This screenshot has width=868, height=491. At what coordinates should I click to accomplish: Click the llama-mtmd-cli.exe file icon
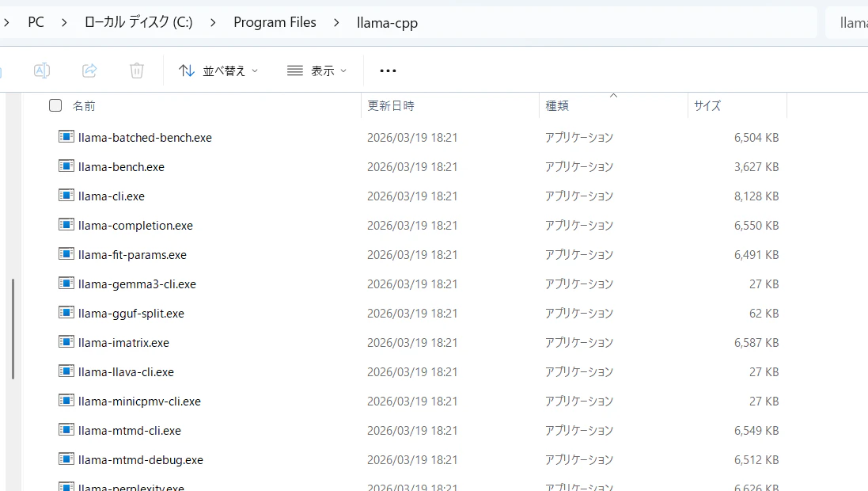click(x=66, y=429)
